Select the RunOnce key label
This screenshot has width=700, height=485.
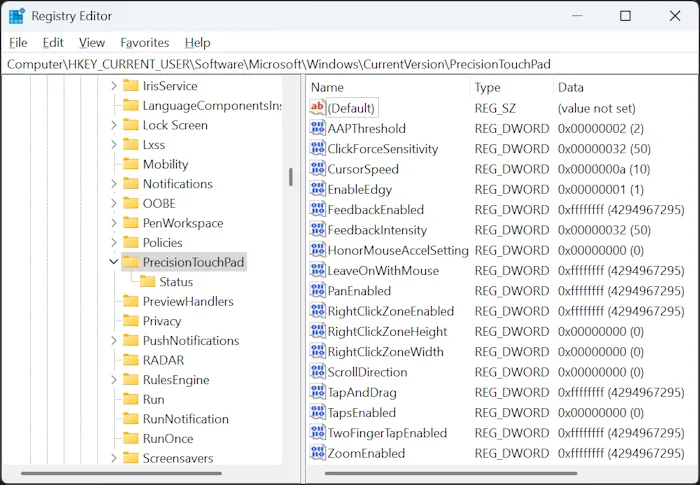tap(168, 438)
